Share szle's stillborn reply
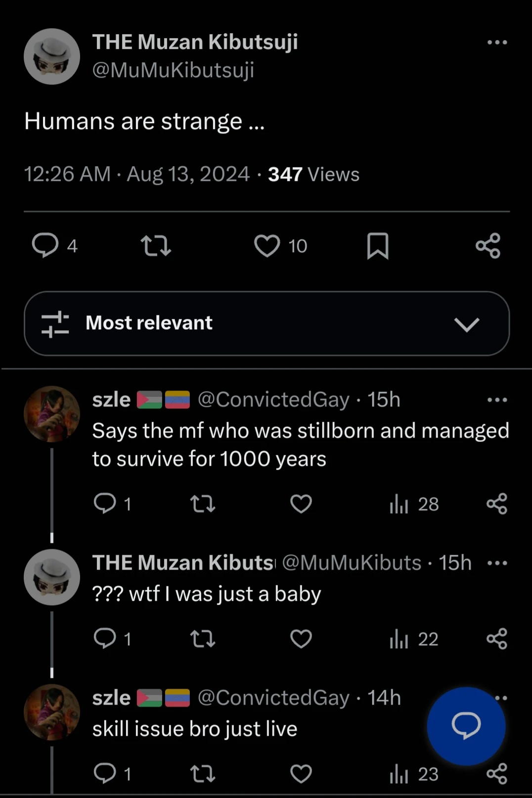The height and width of the screenshot is (798, 532). (x=497, y=504)
